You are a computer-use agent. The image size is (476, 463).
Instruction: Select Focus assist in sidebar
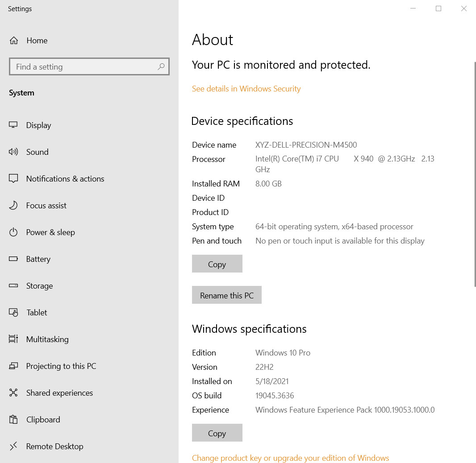click(46, 205)
